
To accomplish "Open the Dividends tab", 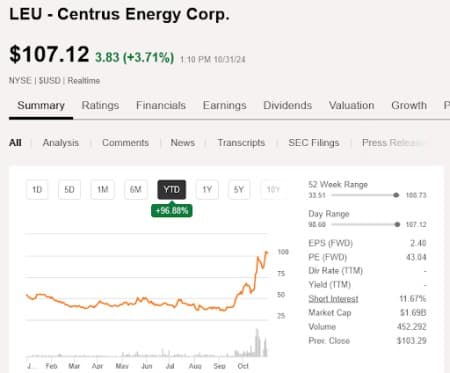I will point(288,105).
